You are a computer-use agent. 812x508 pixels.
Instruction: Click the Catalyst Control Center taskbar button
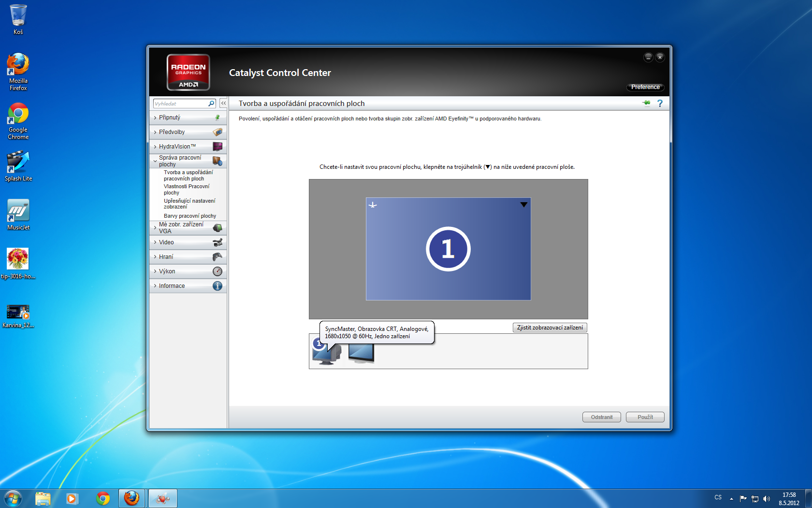[x=163, y=498]
